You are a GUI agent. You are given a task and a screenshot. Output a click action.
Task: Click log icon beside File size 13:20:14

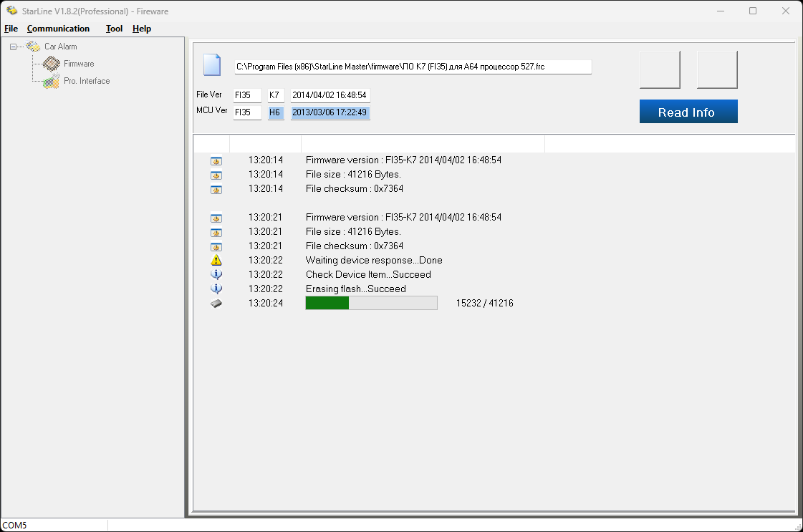pyautogui.click(x=216, y=175)
